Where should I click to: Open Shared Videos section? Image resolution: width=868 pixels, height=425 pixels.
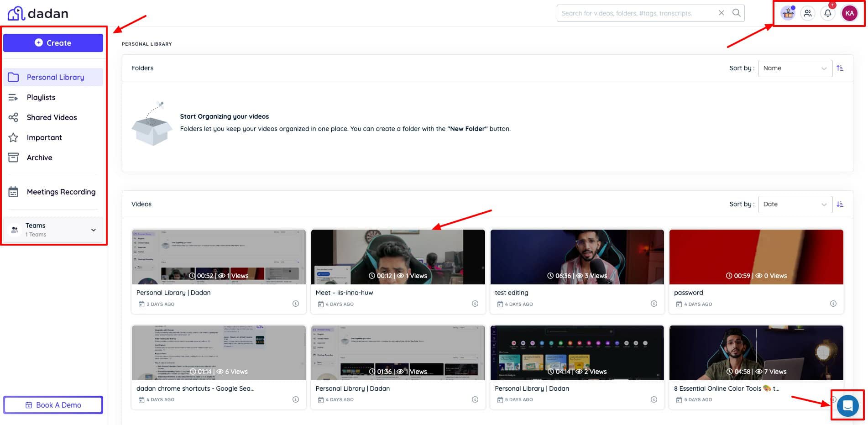(x=52, y=117)
